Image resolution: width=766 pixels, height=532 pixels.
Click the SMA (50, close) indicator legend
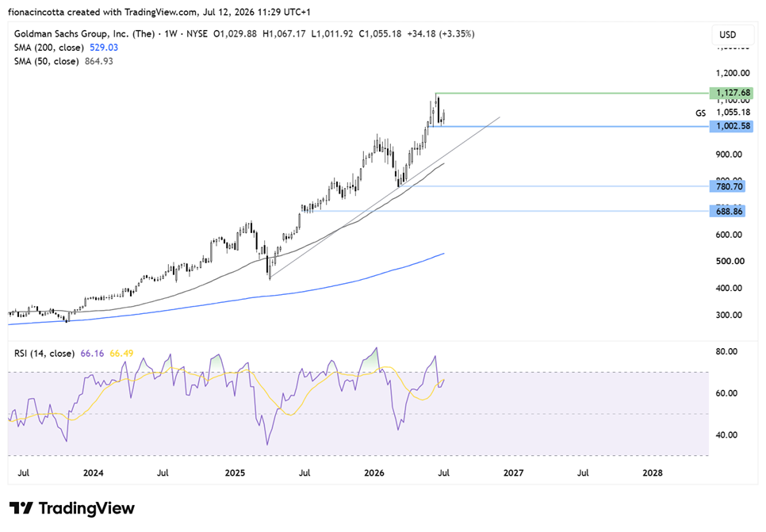[x=47, y=61]
